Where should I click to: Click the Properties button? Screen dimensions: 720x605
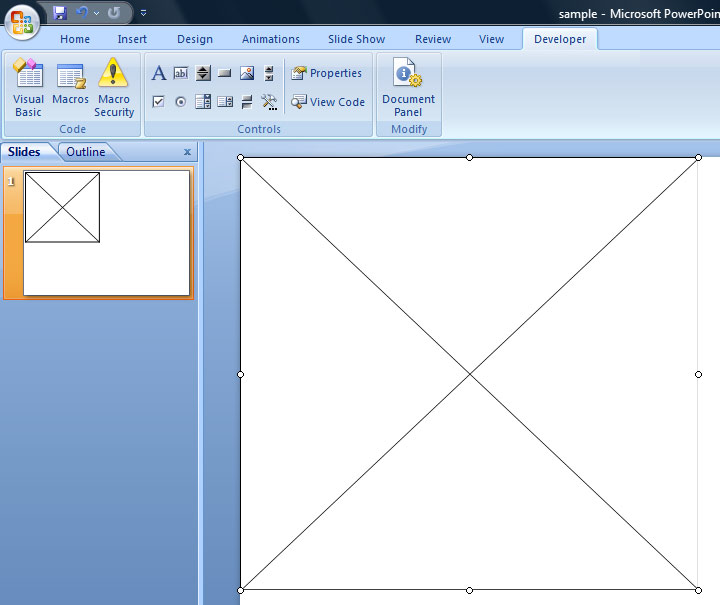[x=327, y=73]
